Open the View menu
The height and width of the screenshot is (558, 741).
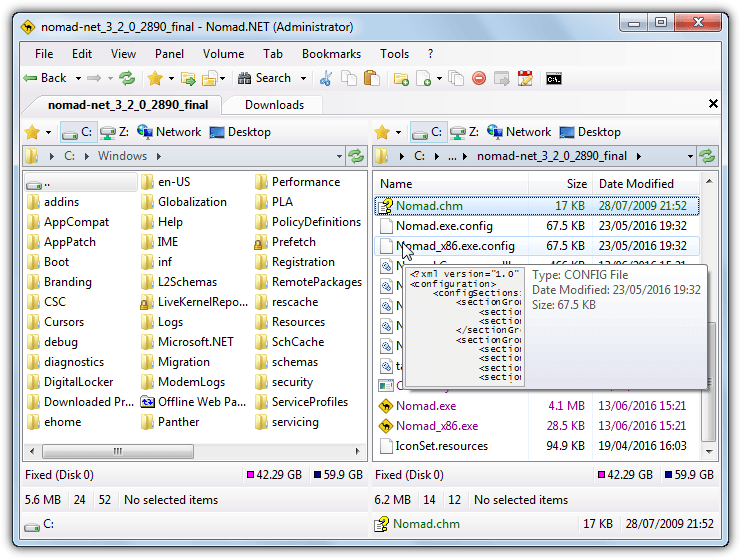(123, 54)
